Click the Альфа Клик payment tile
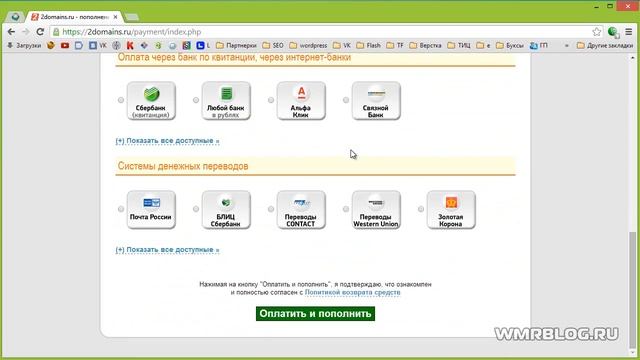640x360 pixels. click(x=301, y=101)
